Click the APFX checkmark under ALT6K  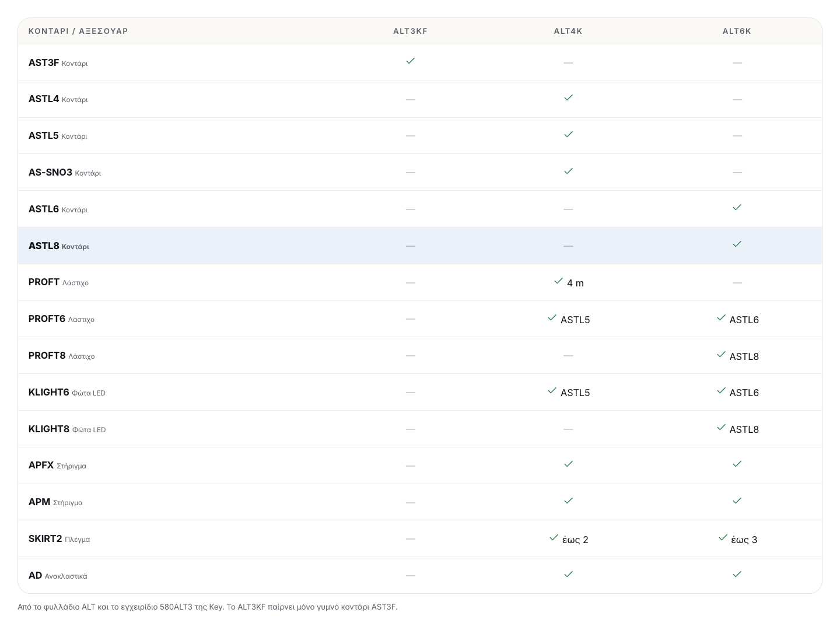737,464
